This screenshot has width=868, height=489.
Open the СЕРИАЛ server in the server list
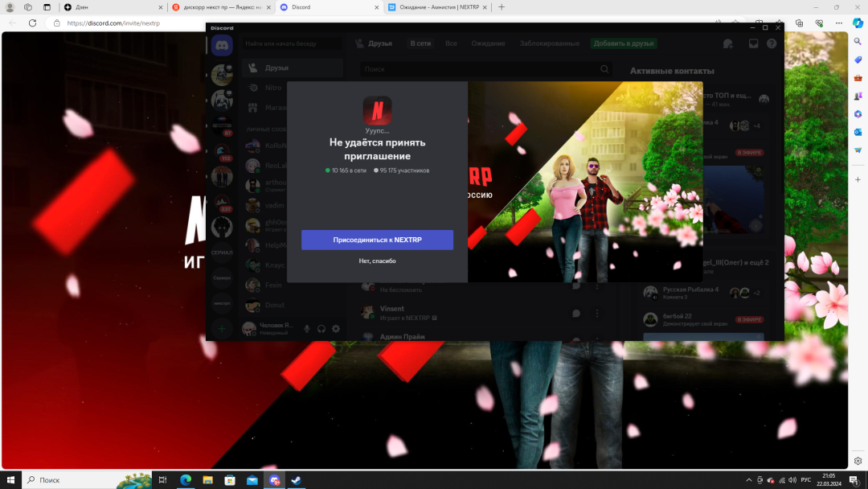click(222, 253)
